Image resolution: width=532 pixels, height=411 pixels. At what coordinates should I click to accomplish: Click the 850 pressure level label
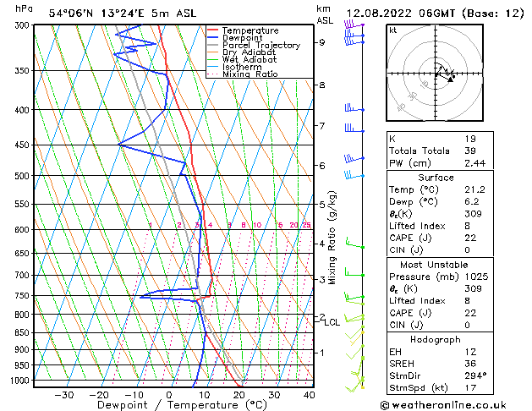pyautogui.click(x=24, y=333)
